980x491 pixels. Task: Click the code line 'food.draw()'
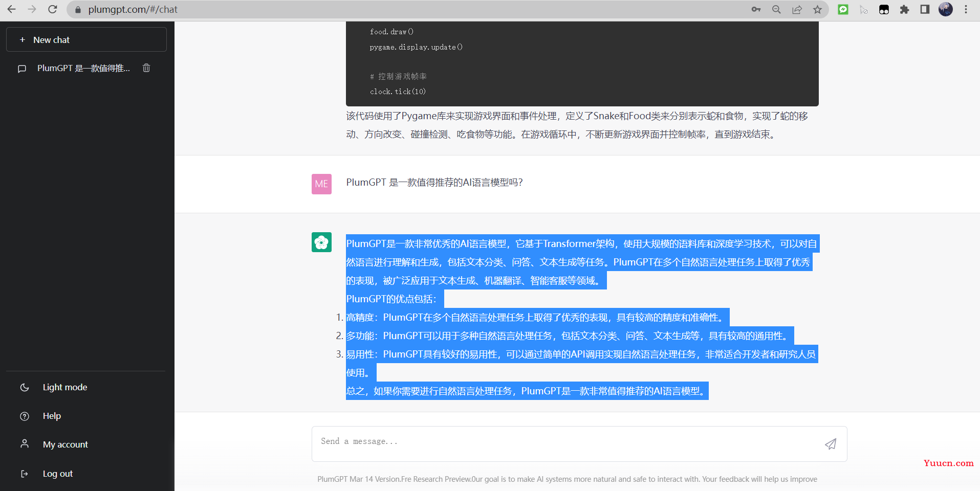click(x=391, y=32)
